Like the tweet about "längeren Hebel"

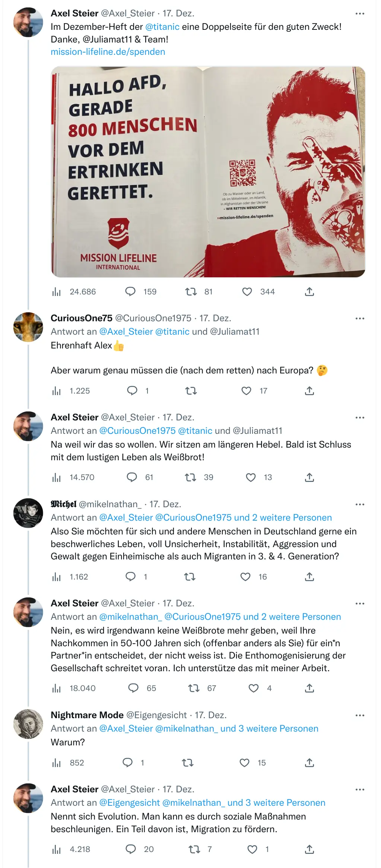(x=251, y=477)
